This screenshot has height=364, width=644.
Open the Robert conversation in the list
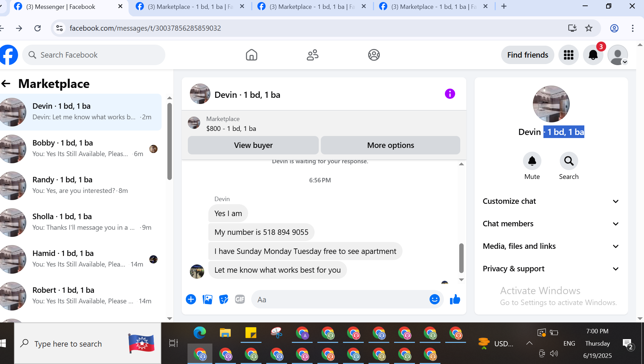point(81,296)
